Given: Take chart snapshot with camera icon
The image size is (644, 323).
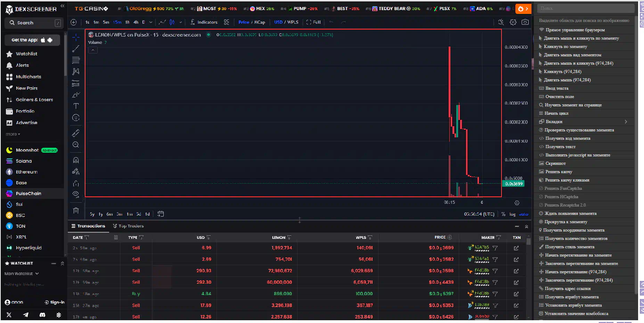Looking at the screenshot, I should (x=525, y=22).
